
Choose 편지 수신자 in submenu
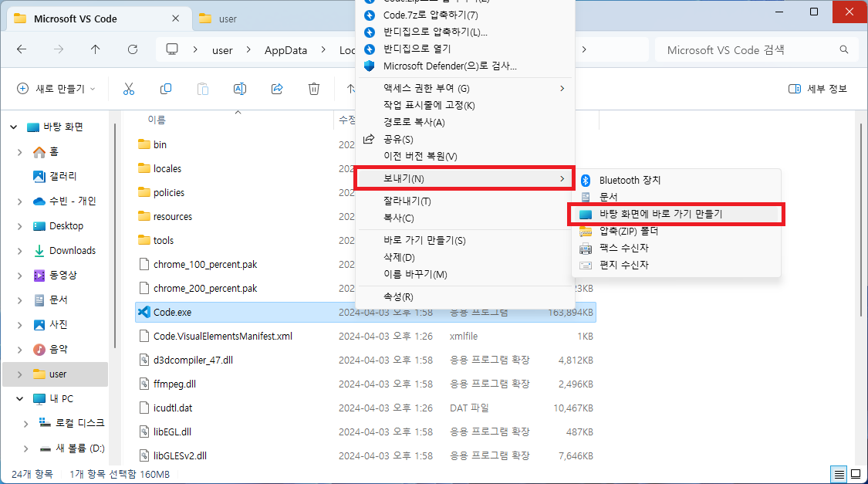tap(676, 266)
